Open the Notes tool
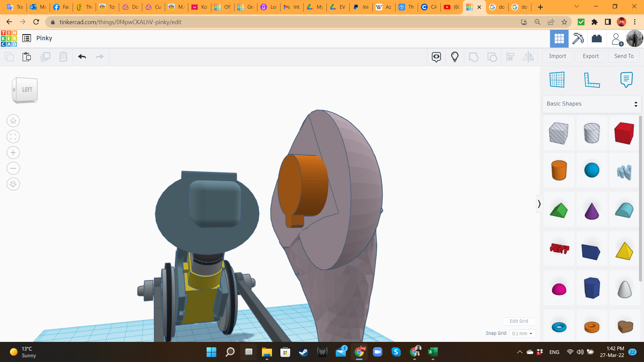The height and width of the screenshot is (362, 644). coord(626,80)
